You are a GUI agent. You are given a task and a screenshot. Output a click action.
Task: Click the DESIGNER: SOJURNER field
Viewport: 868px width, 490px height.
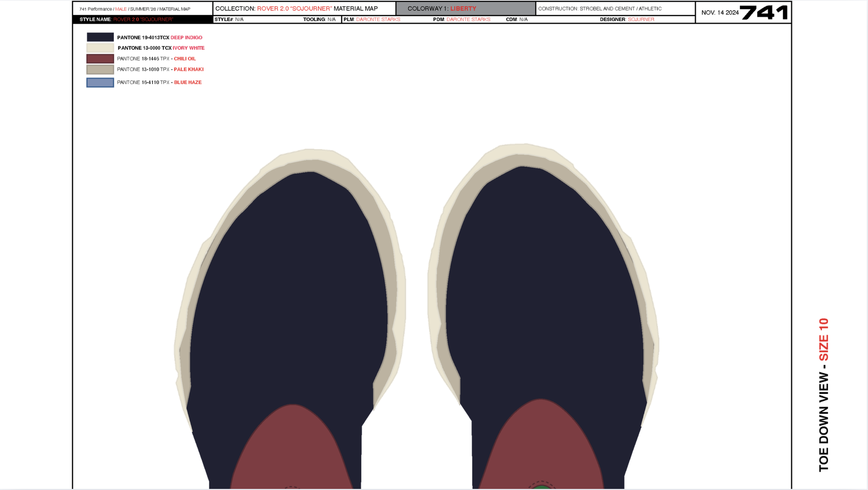pos(627,20)
